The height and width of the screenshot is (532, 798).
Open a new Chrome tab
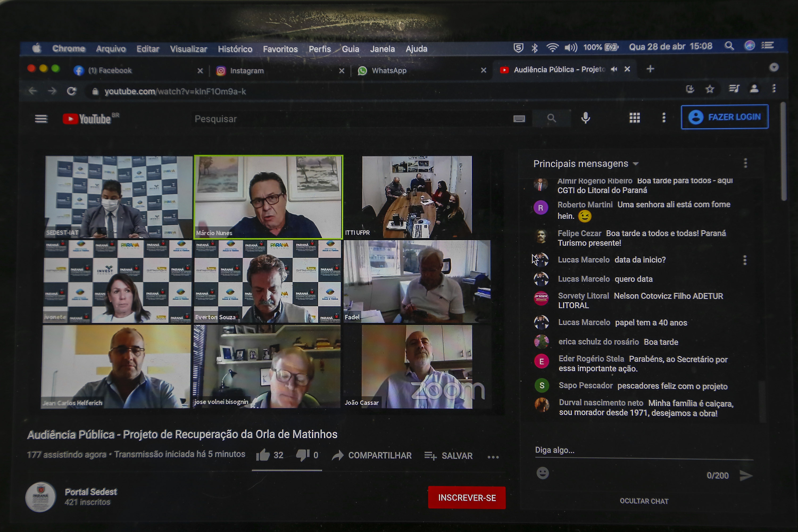tap(650, 69)
